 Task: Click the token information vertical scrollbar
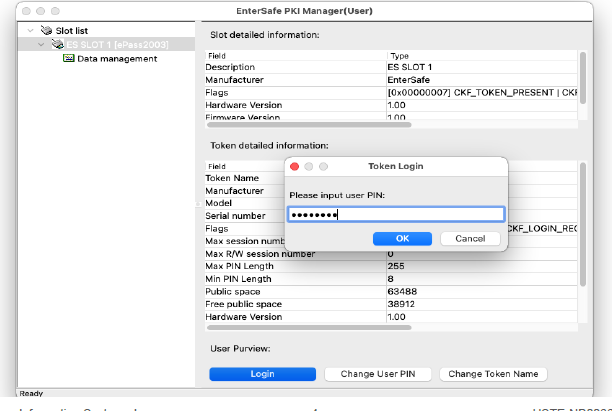tap(583, 224)
